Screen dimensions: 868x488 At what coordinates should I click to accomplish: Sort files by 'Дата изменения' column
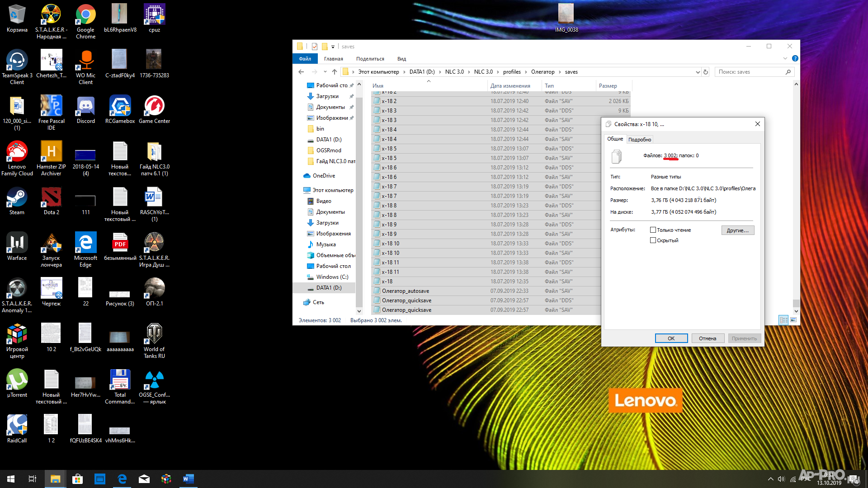514,86
